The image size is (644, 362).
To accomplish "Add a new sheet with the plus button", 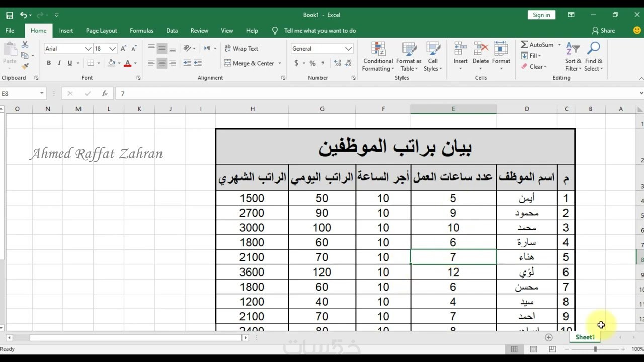I will coord(548,337).
